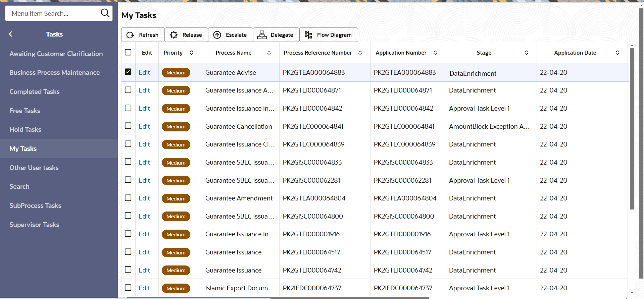Sort by Process Name column arrows
Viewport: 644px width, 299px height.
click(269, 53)
